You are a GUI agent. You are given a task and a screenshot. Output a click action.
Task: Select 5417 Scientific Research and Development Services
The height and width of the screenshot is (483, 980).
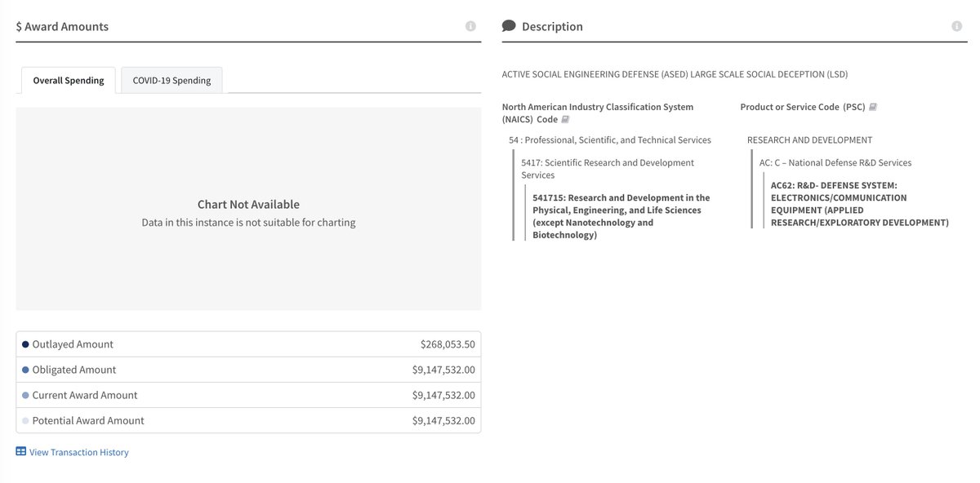tap(608, 169)
